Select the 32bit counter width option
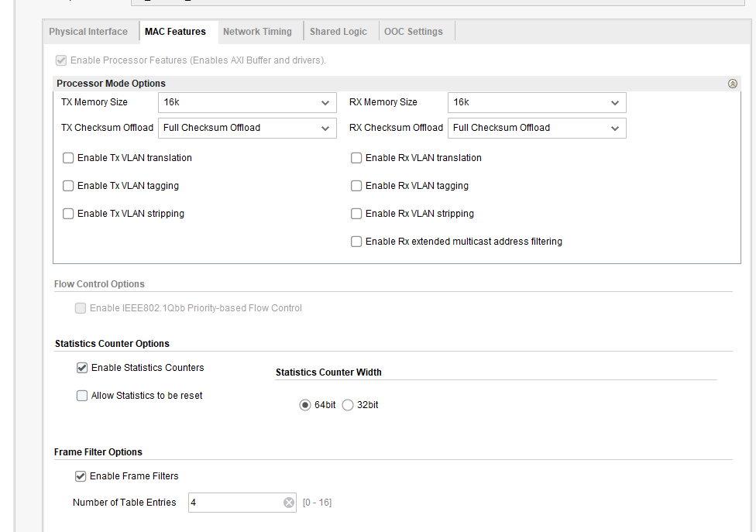The width and height of the screenshot is (756, 532). click(348, 405)
